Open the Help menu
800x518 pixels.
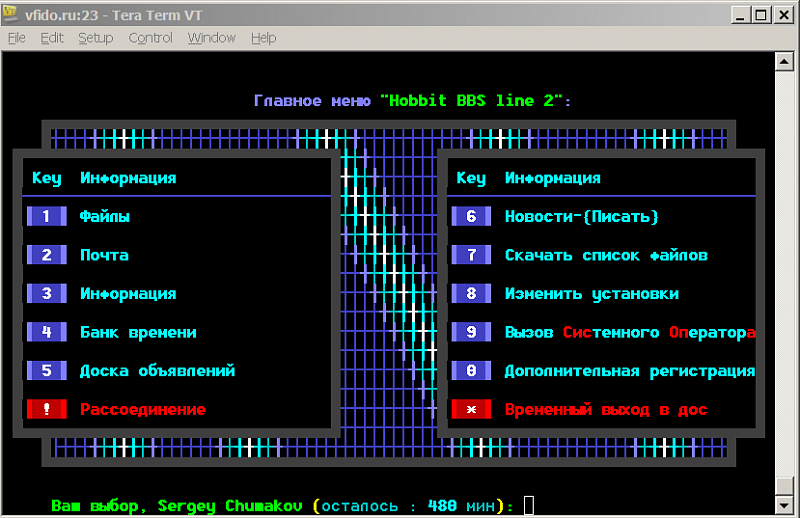pos(263,38)
